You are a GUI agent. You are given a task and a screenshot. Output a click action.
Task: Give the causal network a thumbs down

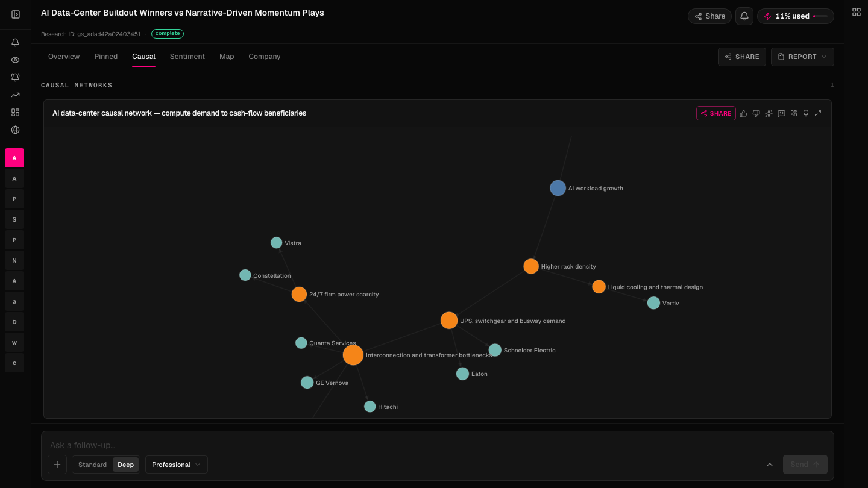(756, 113)
